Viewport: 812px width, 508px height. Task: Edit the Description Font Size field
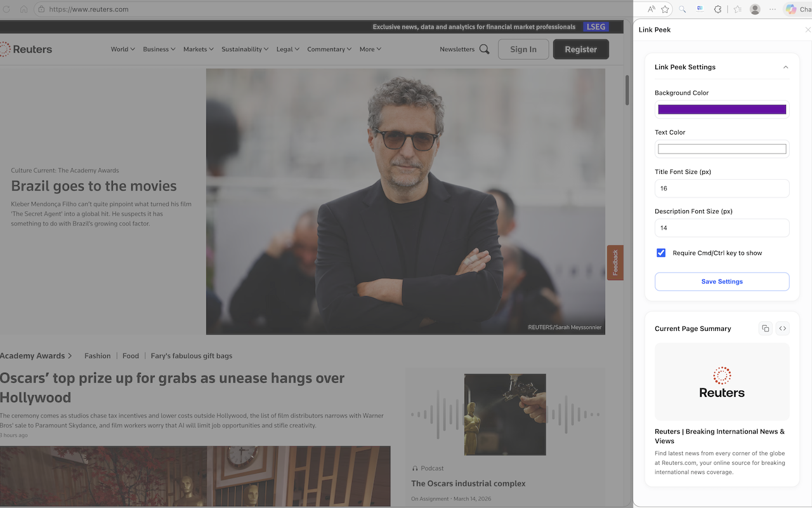(x=722, y=228)
